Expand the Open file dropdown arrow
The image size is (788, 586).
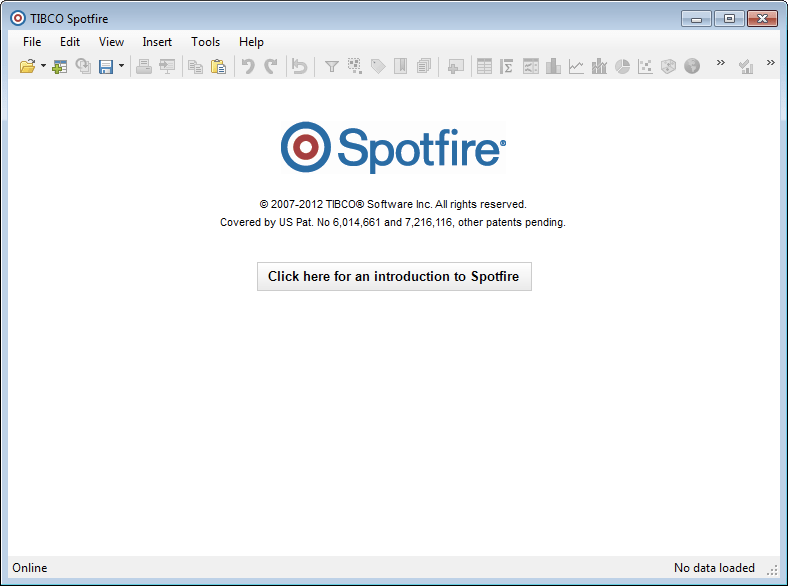pyautogui.click(x=43, y=66)
